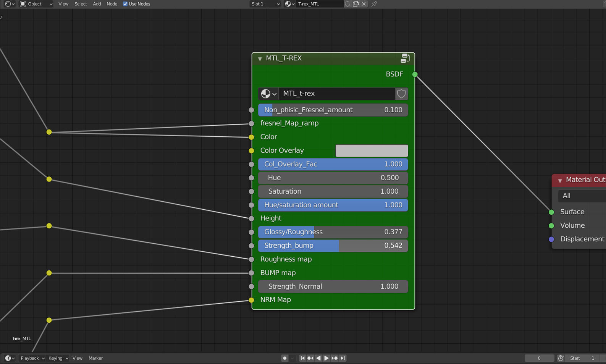Open the auto keyframing options dropdown

292,358
